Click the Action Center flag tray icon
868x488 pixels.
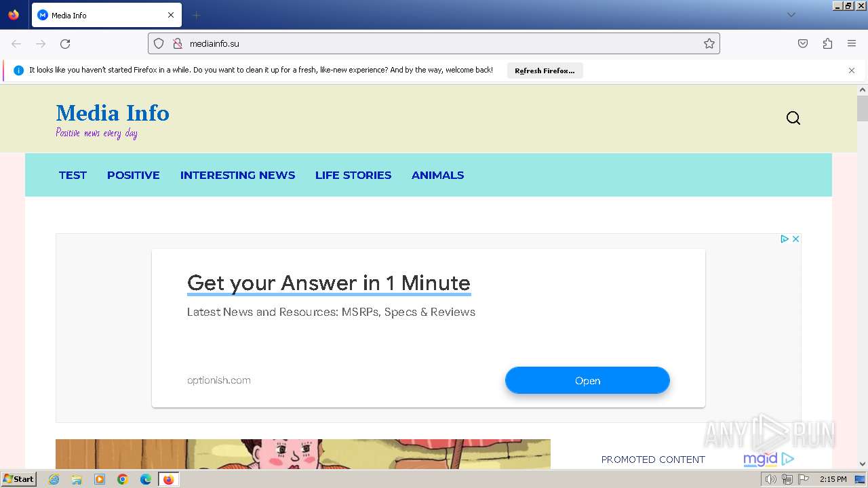click(x=804, y=479)
